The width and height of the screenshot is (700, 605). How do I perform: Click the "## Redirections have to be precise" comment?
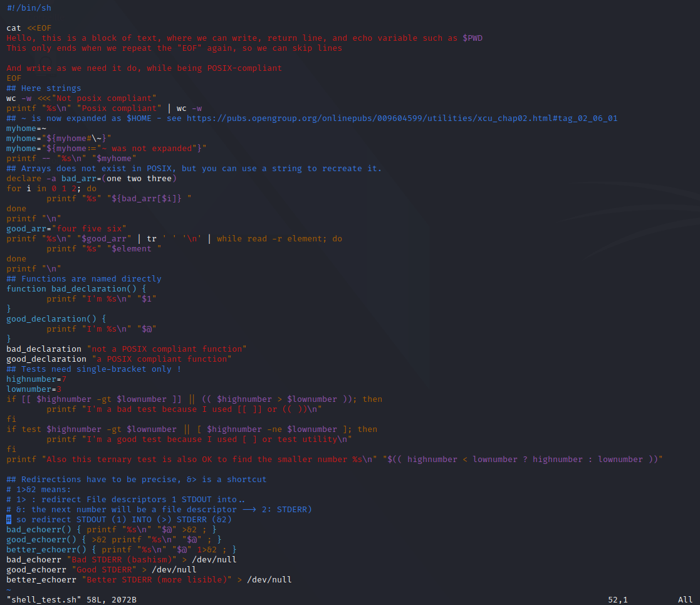click(x=137, y=480)
